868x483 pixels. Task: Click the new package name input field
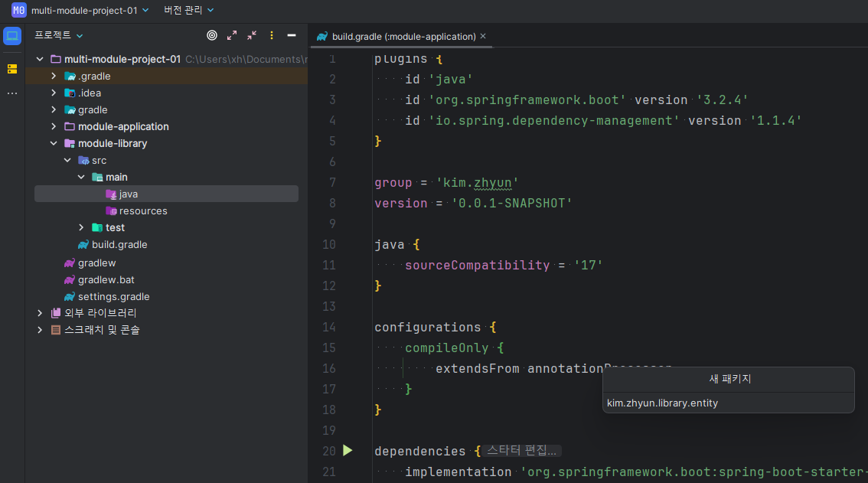(x=728, y=403)
